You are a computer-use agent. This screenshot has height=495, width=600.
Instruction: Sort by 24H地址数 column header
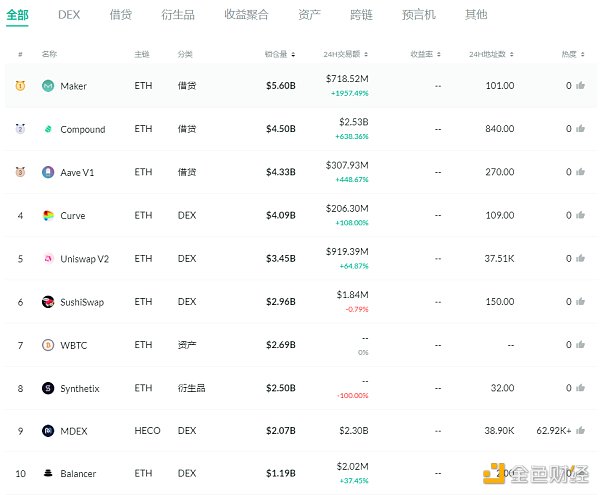(x=491, y=54)
